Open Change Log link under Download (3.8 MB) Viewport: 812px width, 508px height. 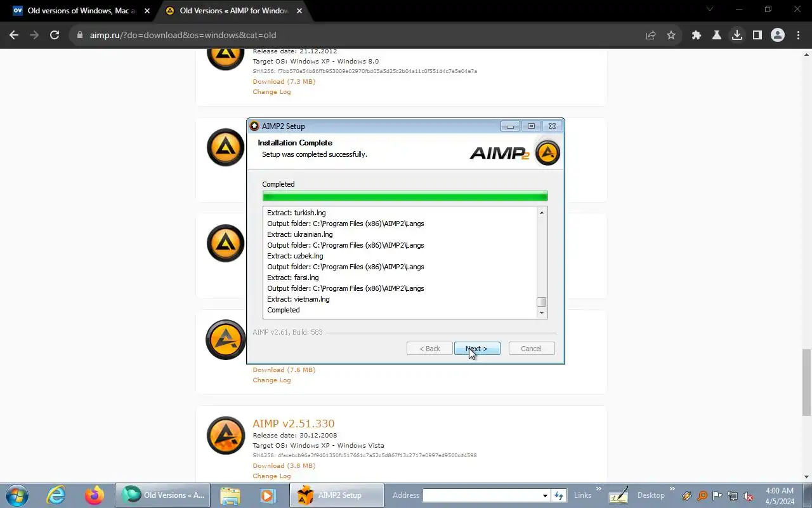pos(272,476)
